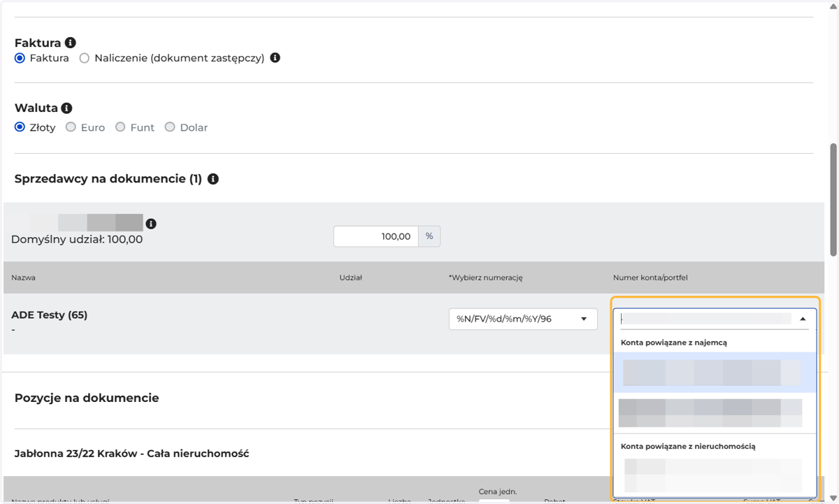Click the info icon next to Faktura heading
Viewport: 839px width, 504px height.
coord(70,43)
